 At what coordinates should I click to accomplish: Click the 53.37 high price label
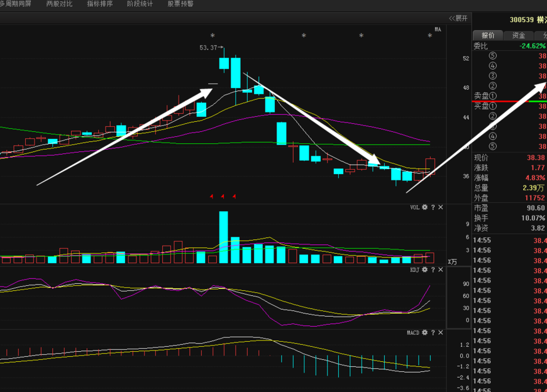(x=208, y=48)
